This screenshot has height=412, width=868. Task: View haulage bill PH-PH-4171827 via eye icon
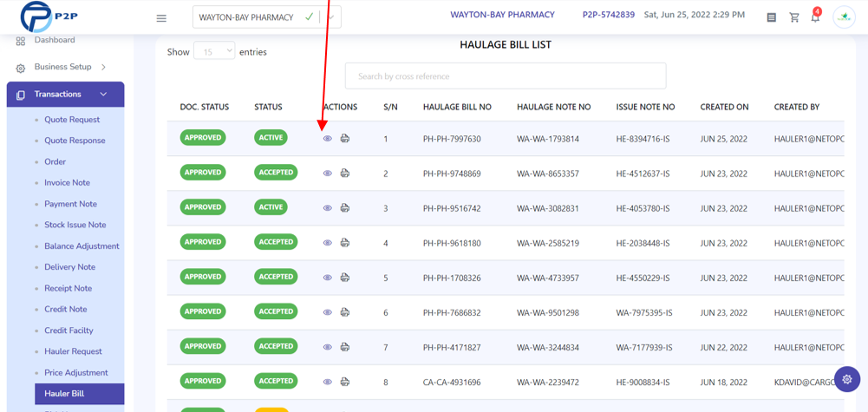(x=327, y=347)
